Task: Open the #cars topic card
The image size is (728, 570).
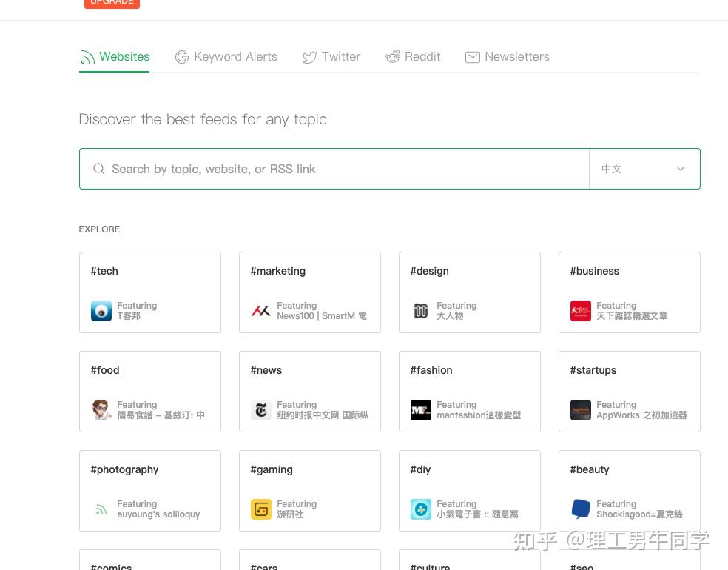Action: point(310,560)
